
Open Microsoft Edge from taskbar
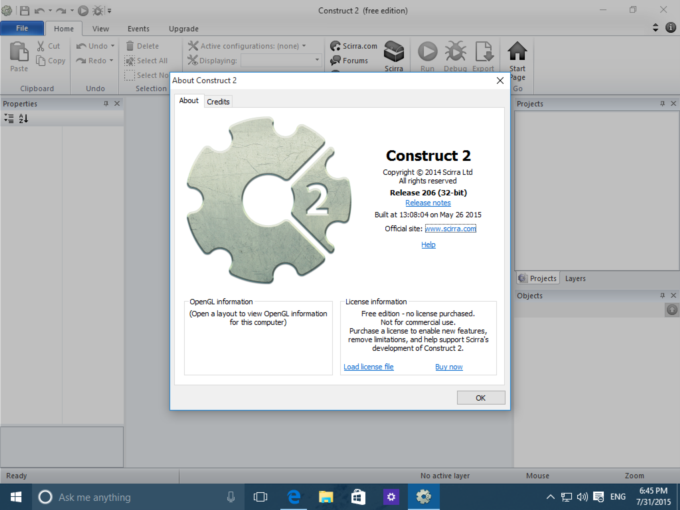click(x=294, y=497)
